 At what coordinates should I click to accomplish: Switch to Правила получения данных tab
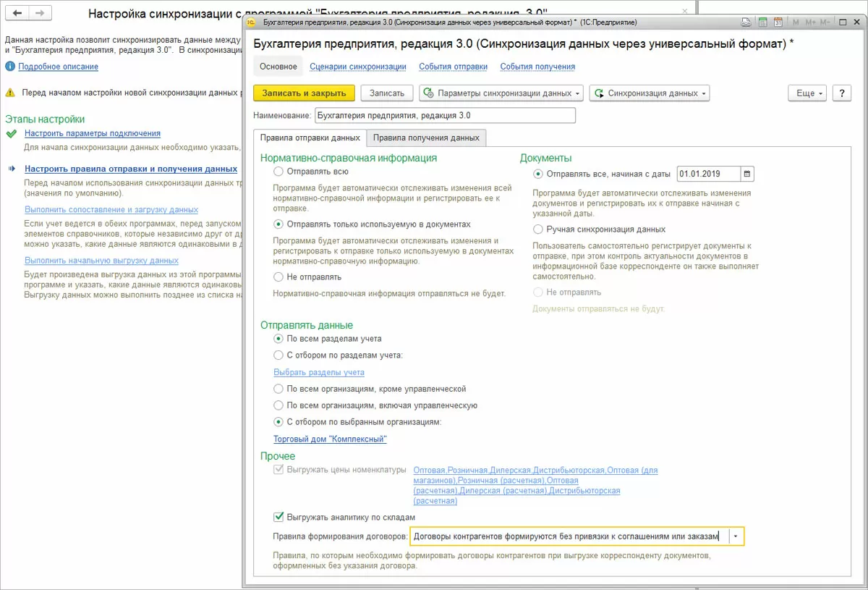point(426,138)
